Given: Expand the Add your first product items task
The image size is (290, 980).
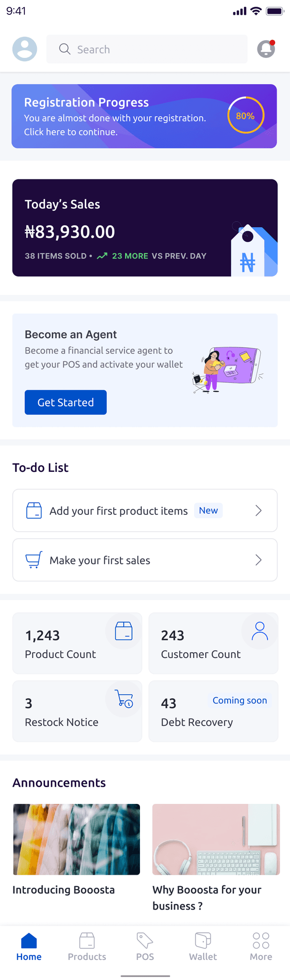Looking at the screenshot, I should pyautogui.click(x=259, y=511).
